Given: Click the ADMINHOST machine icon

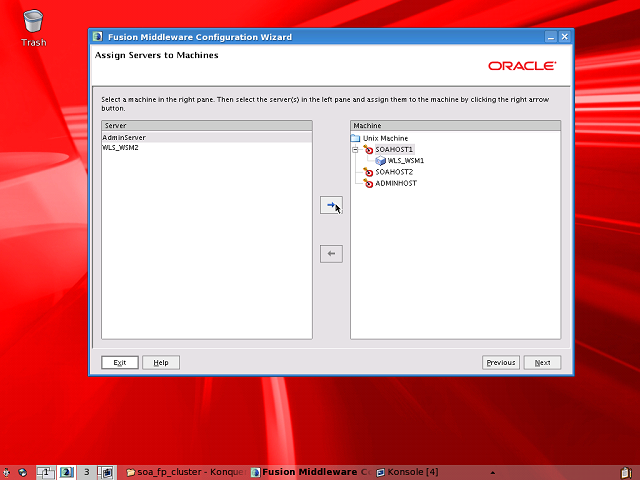Looking at the screenshot, I should coord(368,184).
